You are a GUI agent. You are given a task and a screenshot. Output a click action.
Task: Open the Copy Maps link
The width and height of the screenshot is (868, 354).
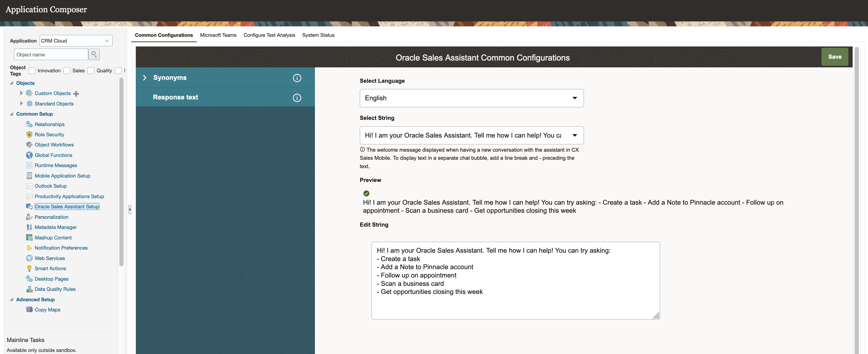[x=48, y=310]
